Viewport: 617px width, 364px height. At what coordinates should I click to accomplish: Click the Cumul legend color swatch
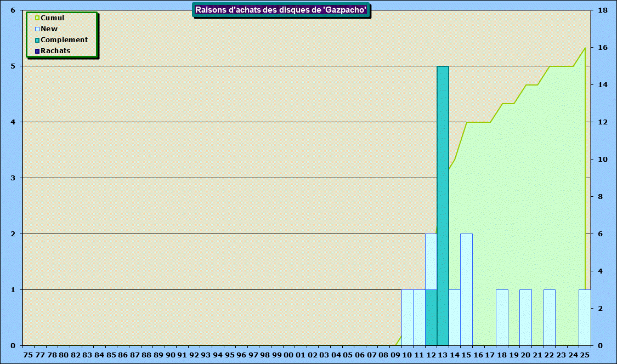pos(37,18)
